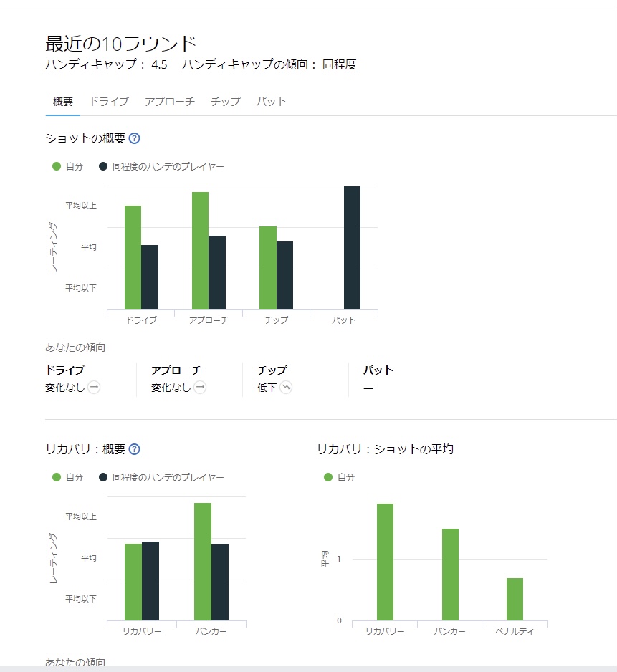This screenshot has height=672, width=617.
Task: Click the dark パット bar in shot chart
Action: coord(352,248)
